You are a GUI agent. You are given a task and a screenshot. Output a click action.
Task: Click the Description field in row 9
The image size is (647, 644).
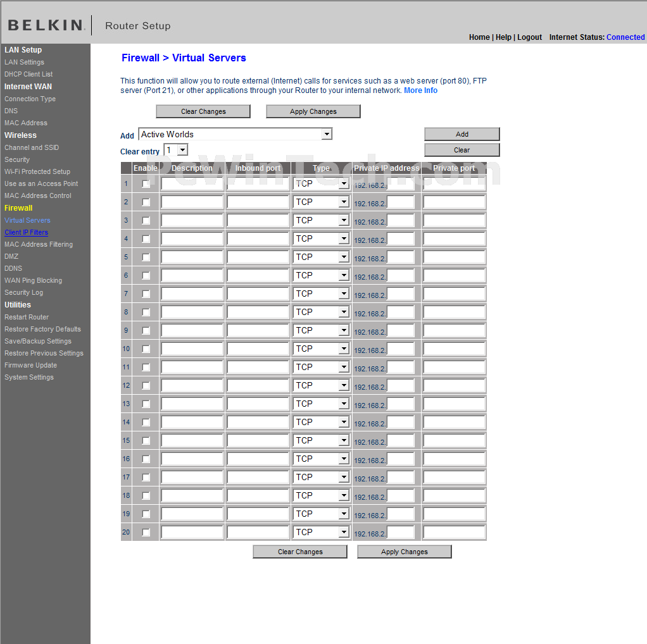point(192,331)
